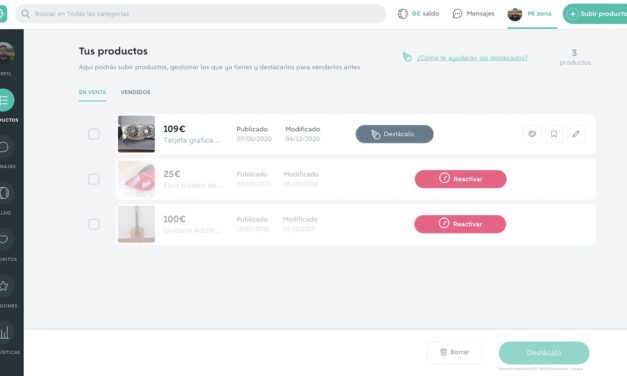This screenshot has width=627, height=376.
Task: Click the '3 productos' counter
Action: (575, 57)
